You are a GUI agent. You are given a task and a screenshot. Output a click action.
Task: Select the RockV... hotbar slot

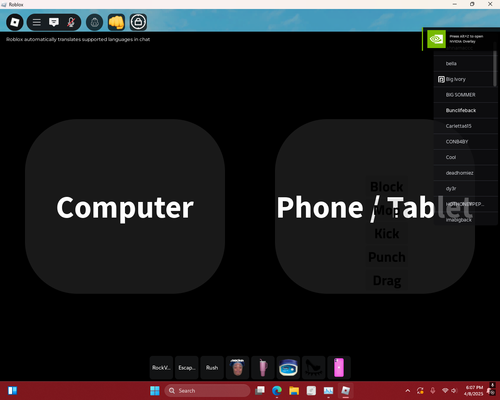(161, 367)
